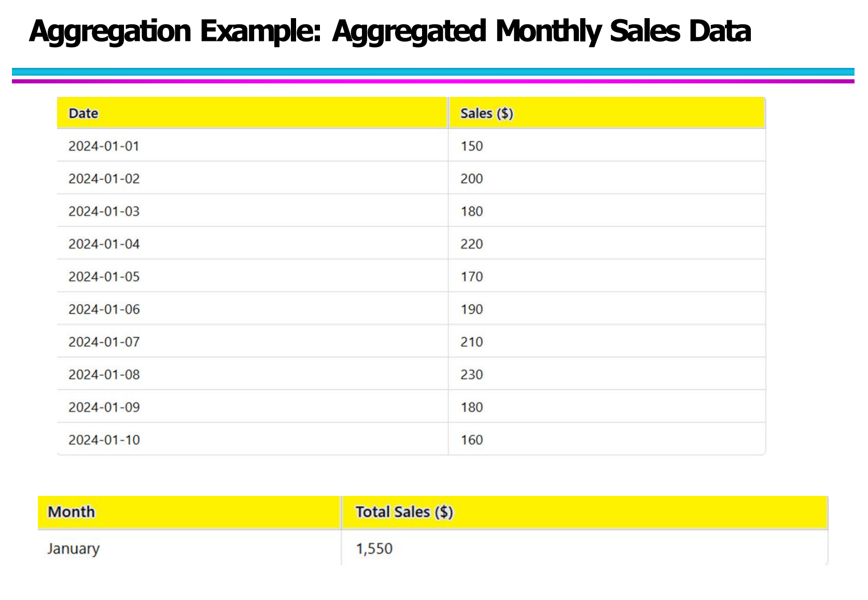Click the slide title about Aggregated Monthly Sales
868x600 pixels.
[x=389, y=31]
